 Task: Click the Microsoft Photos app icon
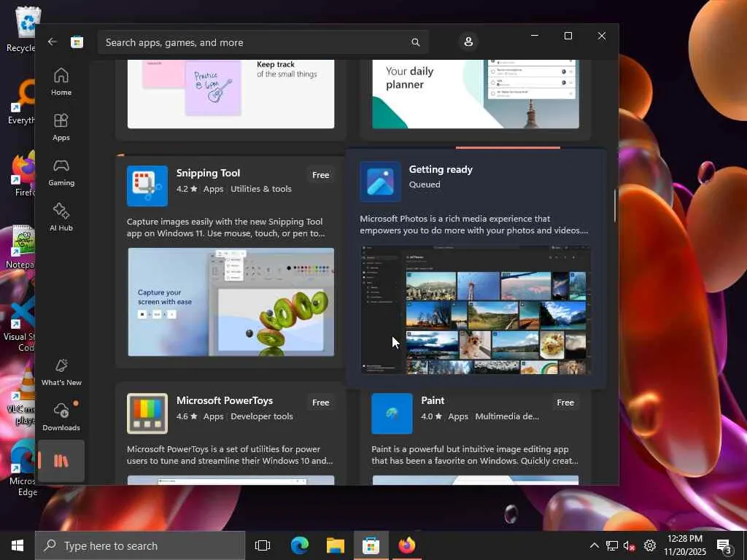point(380,182)
